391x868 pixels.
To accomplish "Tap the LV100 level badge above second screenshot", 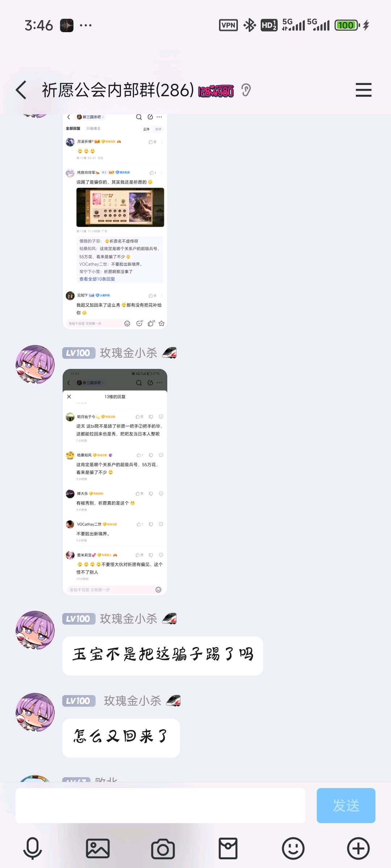I will (79, 353).
